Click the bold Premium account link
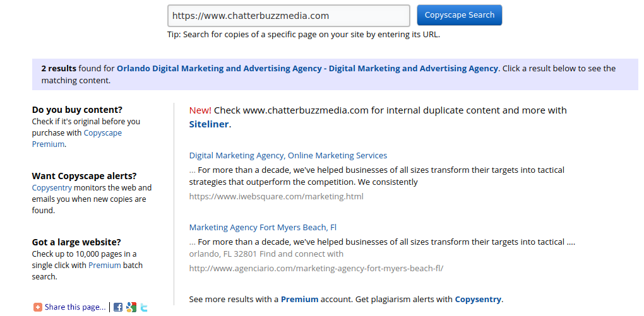Viewport: 644px width, 316px height. [299, 299]
